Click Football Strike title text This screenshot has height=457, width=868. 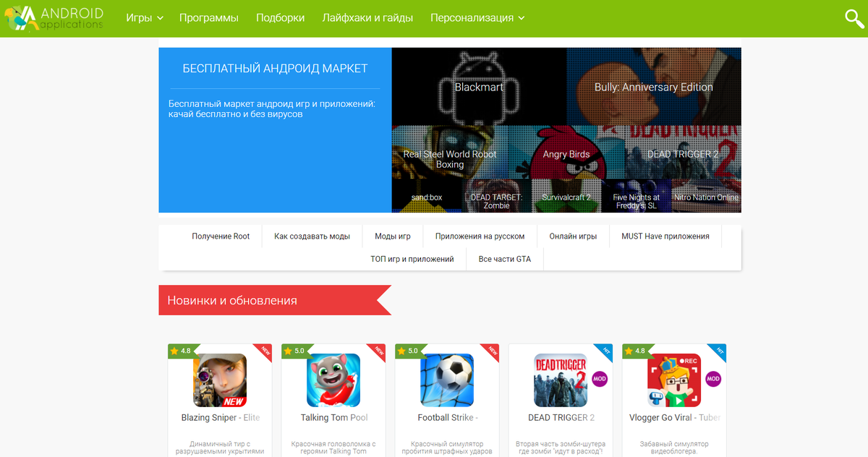pos(448,418)
